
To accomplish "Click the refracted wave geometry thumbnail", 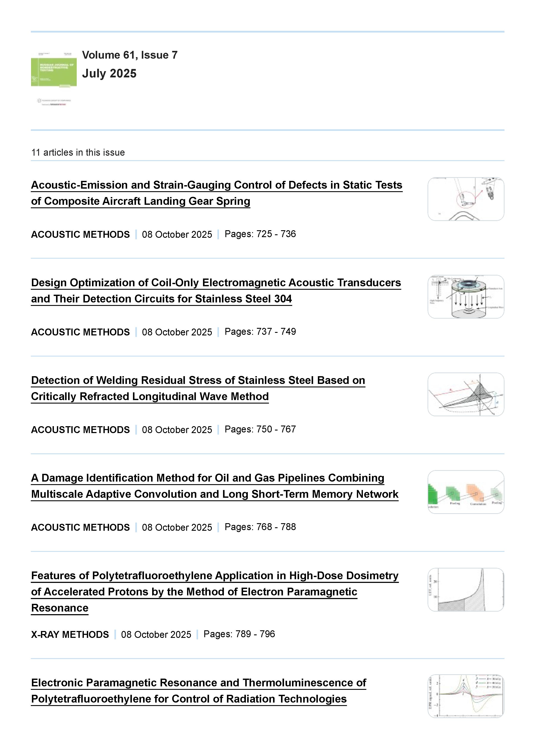I will pyautogui.click(x=465, y=394).
